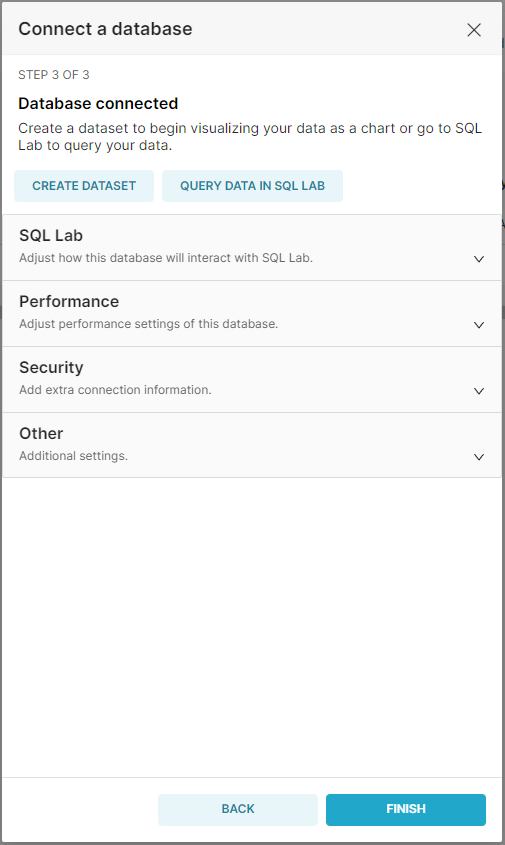
Task: Open the Performance section heading
Action: [x=69, y=301]
